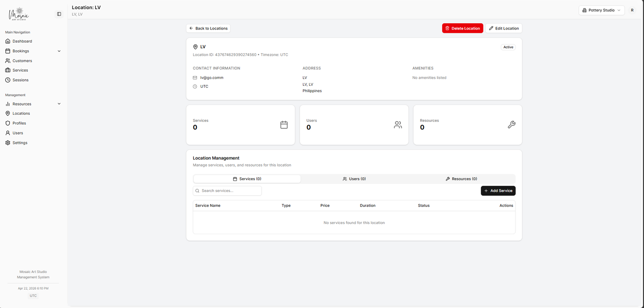Switch to the Users (0) tab

pyautogui.click(x=354, y=178)
